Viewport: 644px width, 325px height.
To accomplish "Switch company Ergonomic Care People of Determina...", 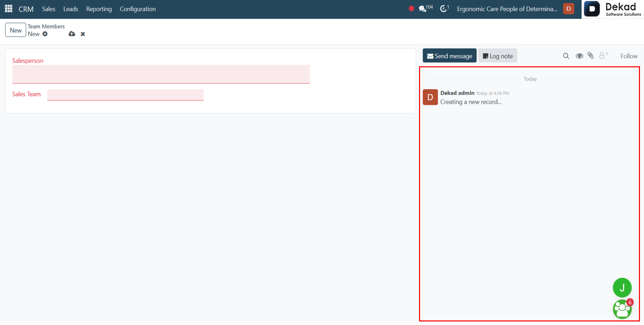I will [507, 9].
